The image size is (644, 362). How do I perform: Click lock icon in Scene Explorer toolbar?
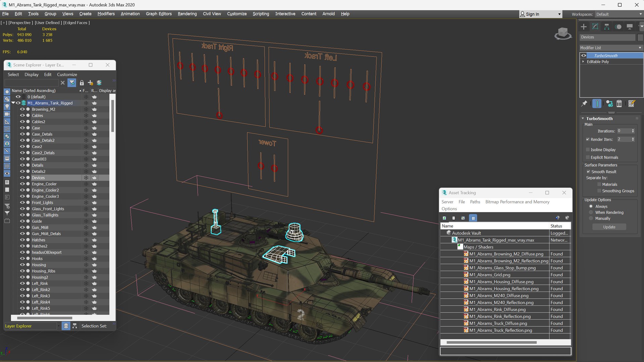(82, 83)
